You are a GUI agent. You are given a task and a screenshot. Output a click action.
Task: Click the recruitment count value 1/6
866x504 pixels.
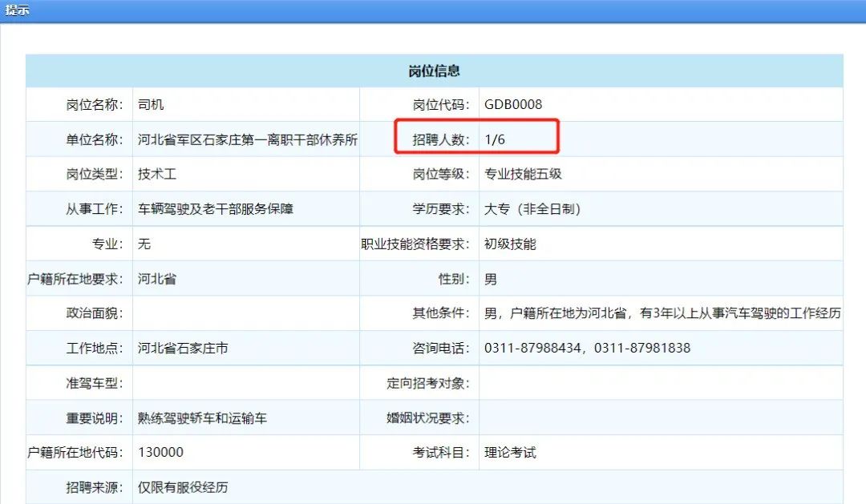click(x=495, y=139)
